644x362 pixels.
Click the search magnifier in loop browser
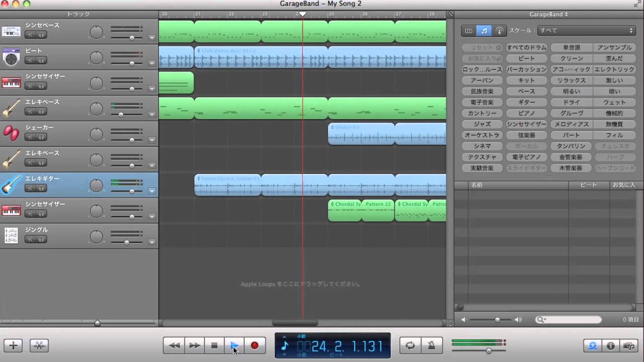[x=541, y=320]
